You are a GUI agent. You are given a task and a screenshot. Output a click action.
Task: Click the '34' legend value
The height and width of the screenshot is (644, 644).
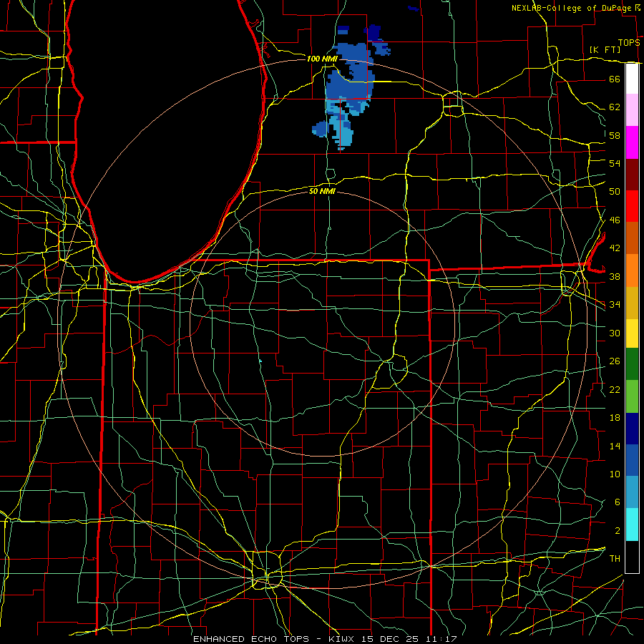pos(615,305)
